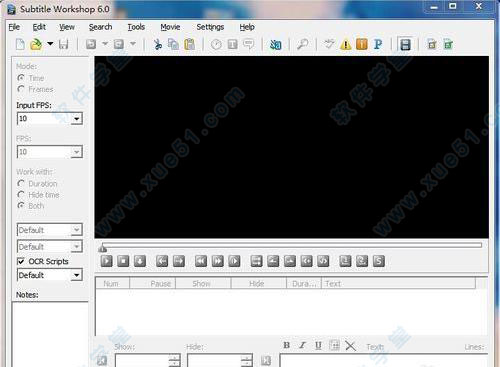Expand the arrow next to Load subtitle
The height and width of the screenshot is (367, 500).
[50, 44]
